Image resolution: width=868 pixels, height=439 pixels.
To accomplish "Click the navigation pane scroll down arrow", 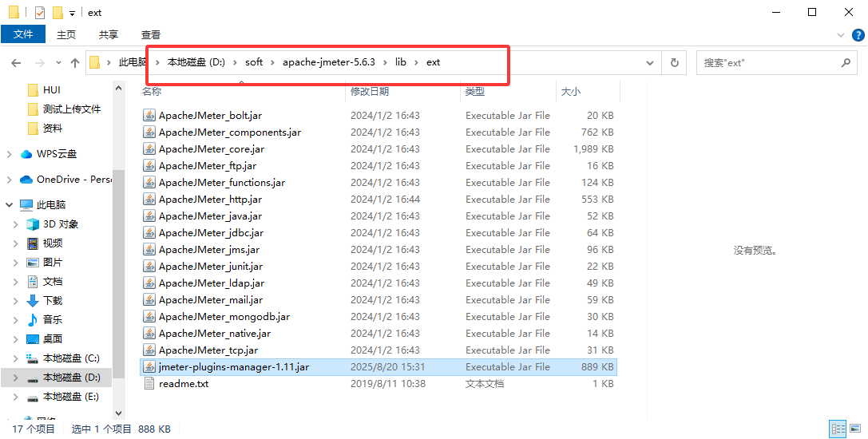I will [118, 413].
